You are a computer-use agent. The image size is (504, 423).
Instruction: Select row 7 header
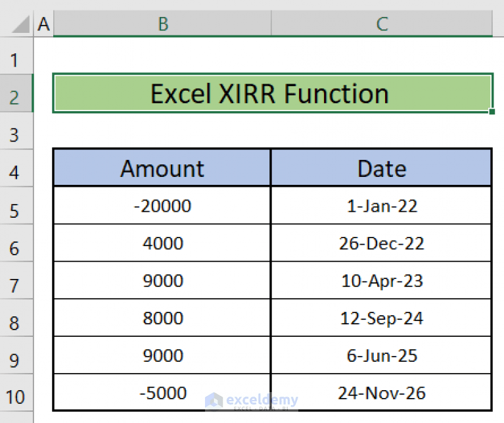click(x=16, y=280)
